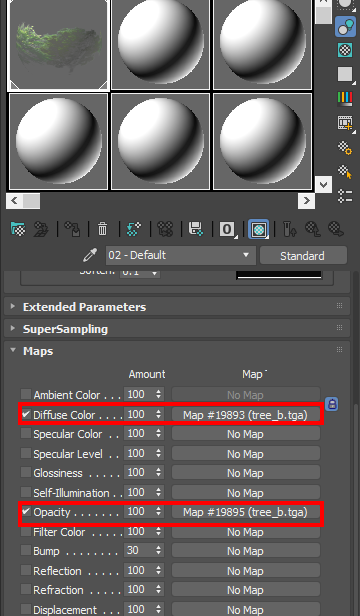Select the top middle sample sphere slot
The image size is (360, 616).
point(160,44)
